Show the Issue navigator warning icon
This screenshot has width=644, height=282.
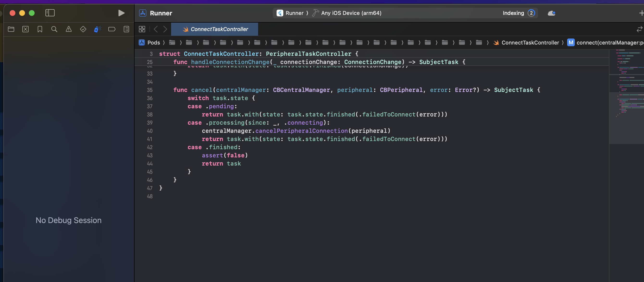point(68,29)
